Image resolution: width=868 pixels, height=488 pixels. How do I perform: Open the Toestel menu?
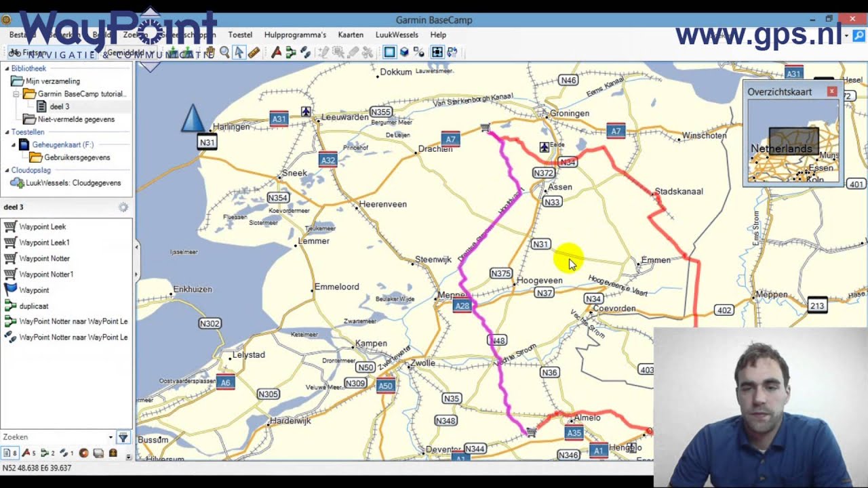coord(240,35)
